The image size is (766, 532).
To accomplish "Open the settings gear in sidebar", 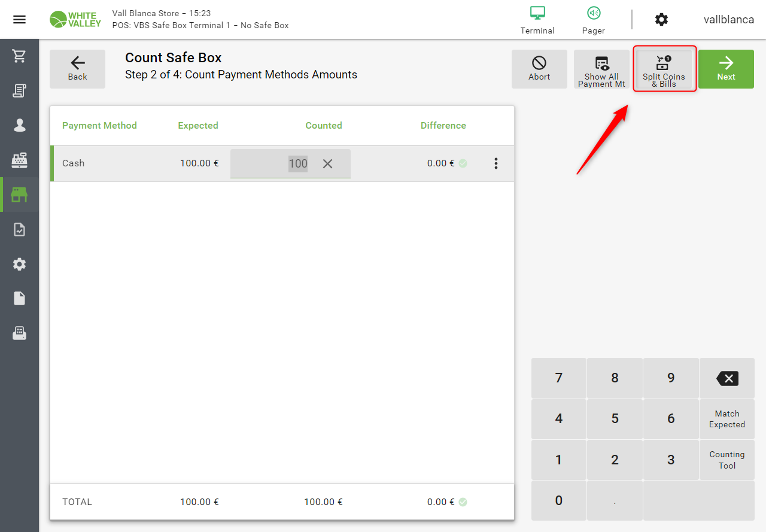I will (x=19, y=264).
